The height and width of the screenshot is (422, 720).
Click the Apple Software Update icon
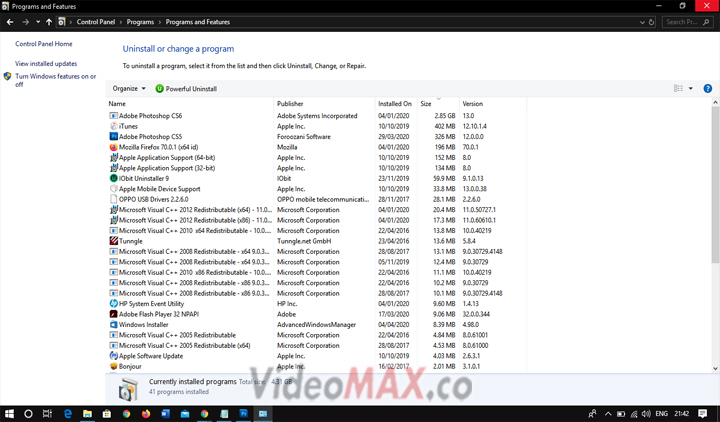pyautogui.click(x=113, y=356)
